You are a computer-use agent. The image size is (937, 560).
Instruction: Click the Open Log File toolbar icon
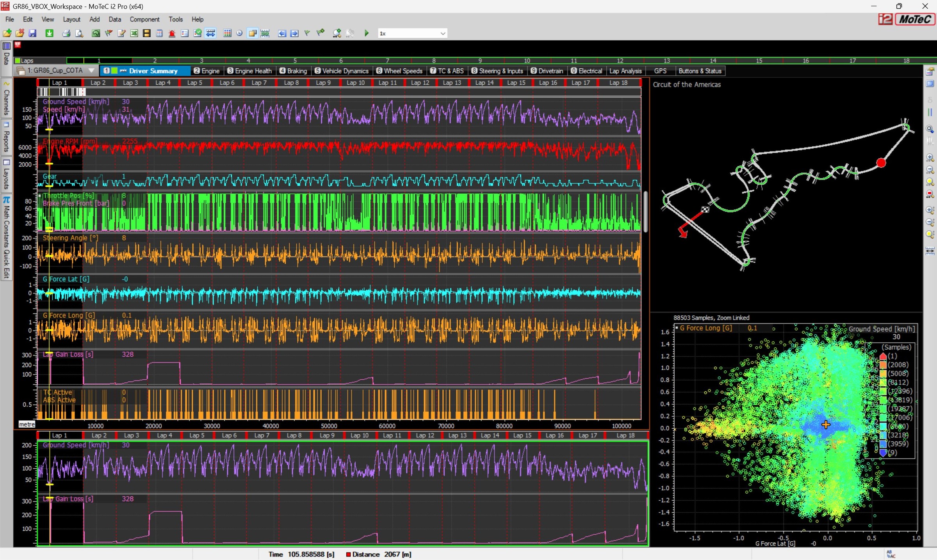pyautogui.click(x=7, y=33)
